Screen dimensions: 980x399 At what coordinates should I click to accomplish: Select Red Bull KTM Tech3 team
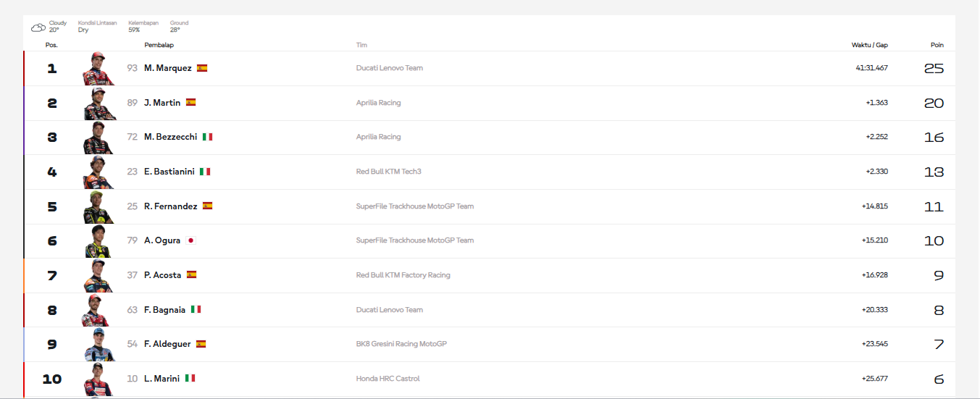(389, 172)
